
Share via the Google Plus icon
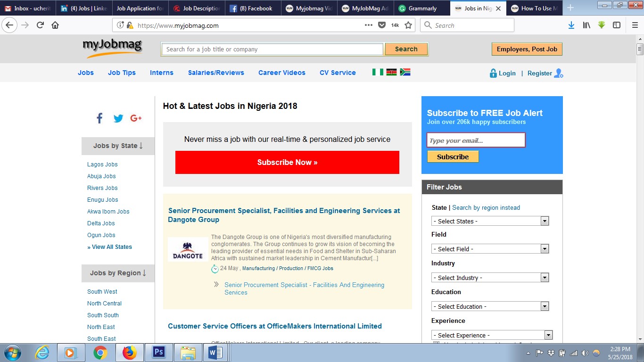click(x=136, y=118)
